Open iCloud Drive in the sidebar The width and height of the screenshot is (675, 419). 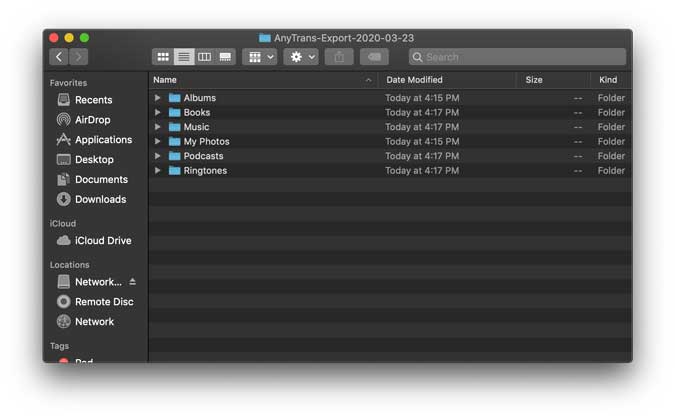(x=103, y=240)
